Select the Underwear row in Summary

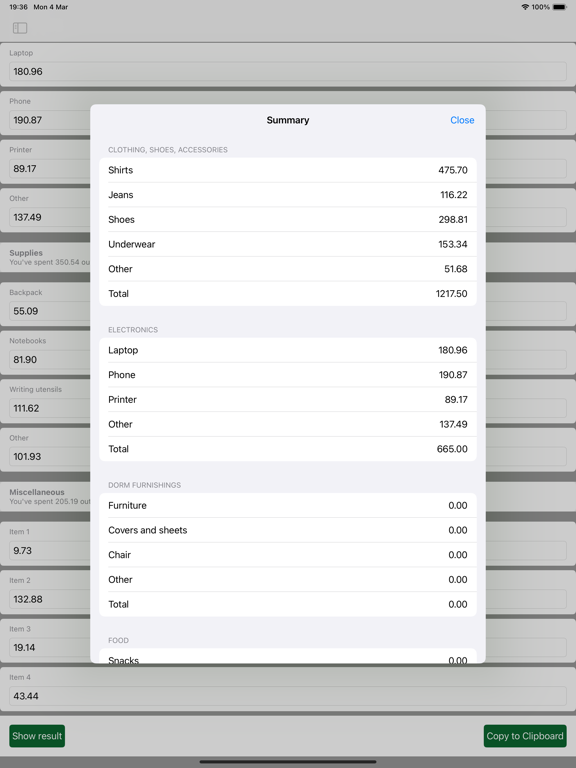click(288, 244)
